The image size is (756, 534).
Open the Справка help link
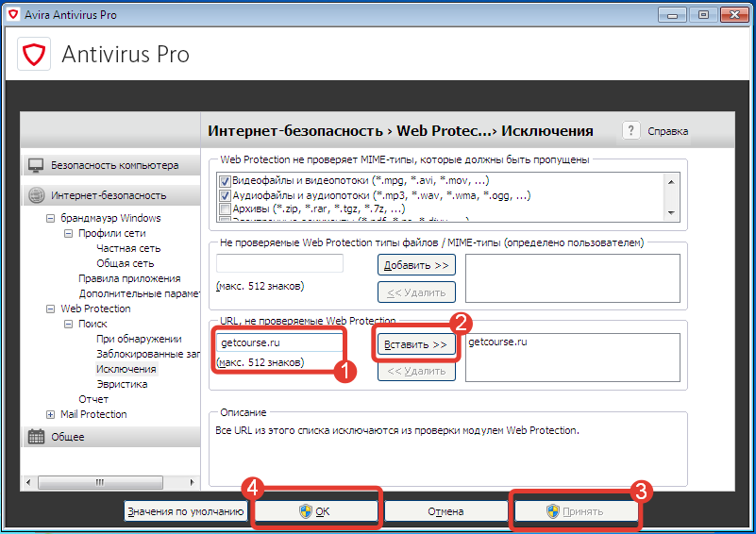point(668,131)
